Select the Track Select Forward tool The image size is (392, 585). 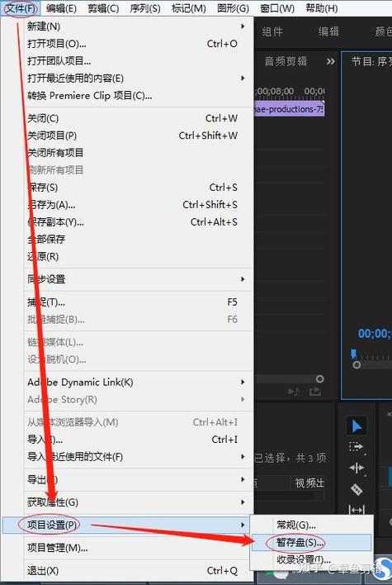(x=357, y=446)
